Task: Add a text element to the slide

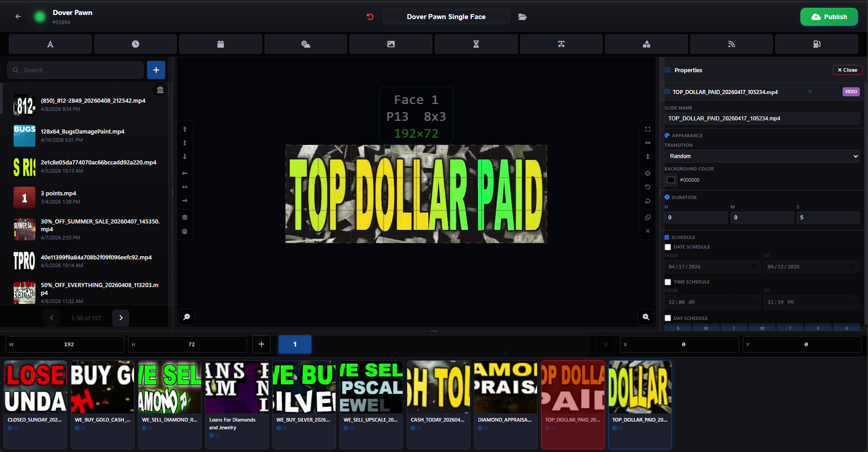Action: [x=50, y=44]
